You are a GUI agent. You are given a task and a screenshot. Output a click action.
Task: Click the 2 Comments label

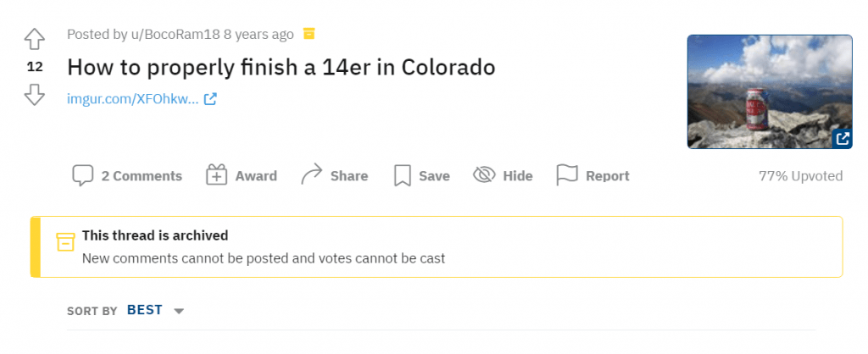coord(142,176)
